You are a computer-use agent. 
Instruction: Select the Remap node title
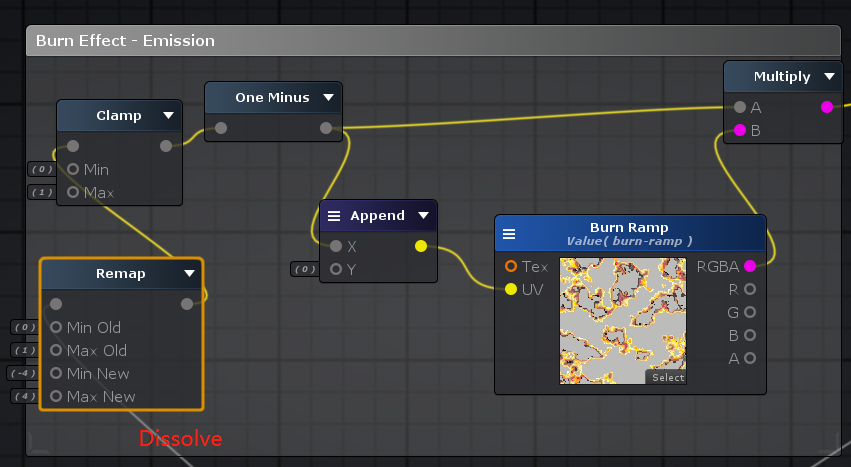click(120, 273)
